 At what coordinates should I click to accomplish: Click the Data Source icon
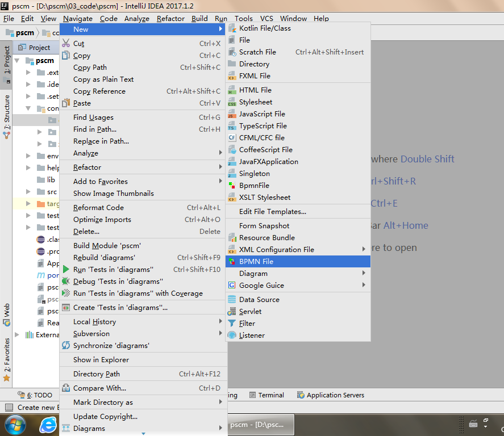pyautogui.click(x=232, y=300)
